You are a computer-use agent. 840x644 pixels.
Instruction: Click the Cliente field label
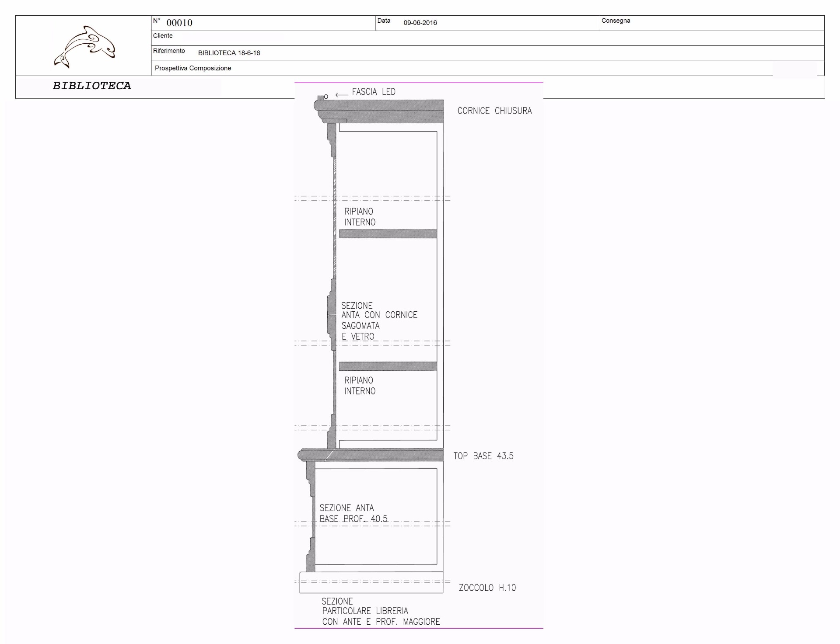coord(163,36)
